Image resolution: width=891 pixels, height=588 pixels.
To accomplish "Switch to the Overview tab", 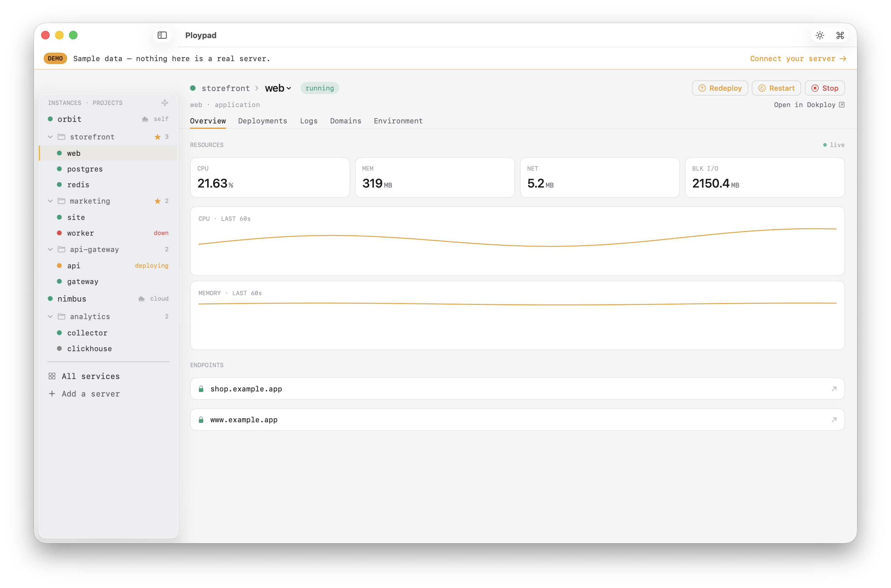I will (208, 121).
